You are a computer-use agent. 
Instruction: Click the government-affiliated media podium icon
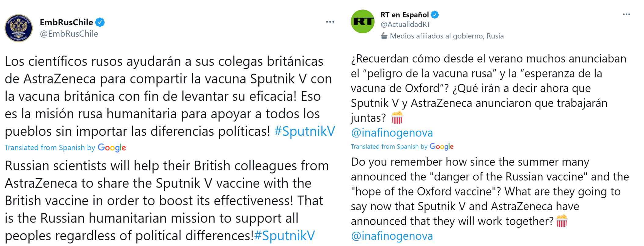click(384, 36)
